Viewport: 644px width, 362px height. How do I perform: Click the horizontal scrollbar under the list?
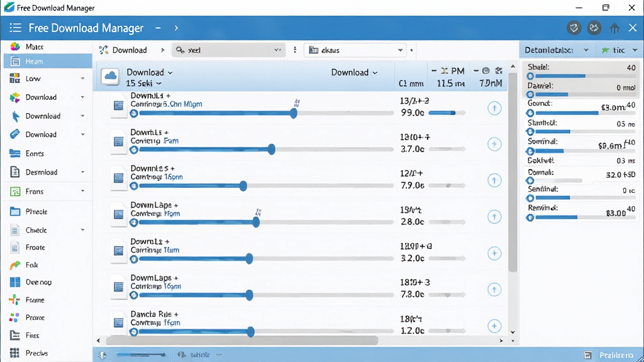point(242,341)
